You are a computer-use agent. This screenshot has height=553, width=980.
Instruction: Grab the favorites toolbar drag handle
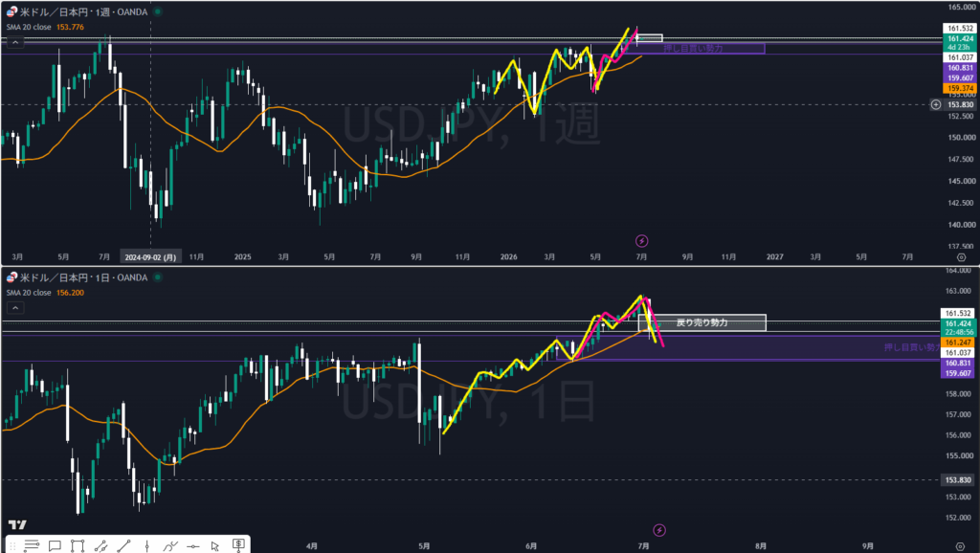click(x=11, y=546)
